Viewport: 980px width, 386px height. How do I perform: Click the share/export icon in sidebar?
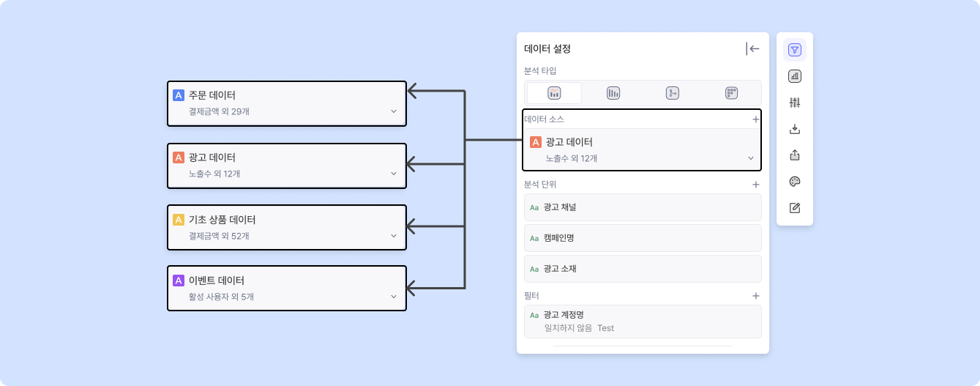[795, 155]
